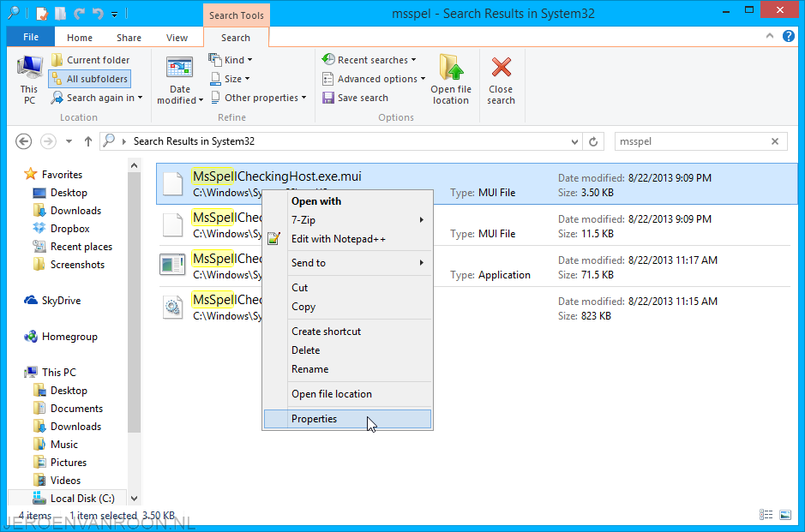Go back using the Back arrow
Screen dimensions: 805x532
(x=24, y=141)
